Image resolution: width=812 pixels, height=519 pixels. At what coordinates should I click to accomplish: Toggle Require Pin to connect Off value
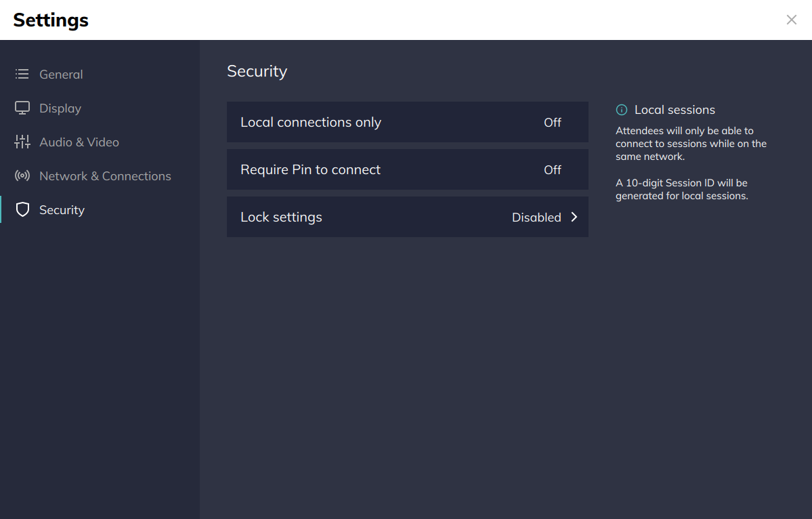(x=553, y=170)
